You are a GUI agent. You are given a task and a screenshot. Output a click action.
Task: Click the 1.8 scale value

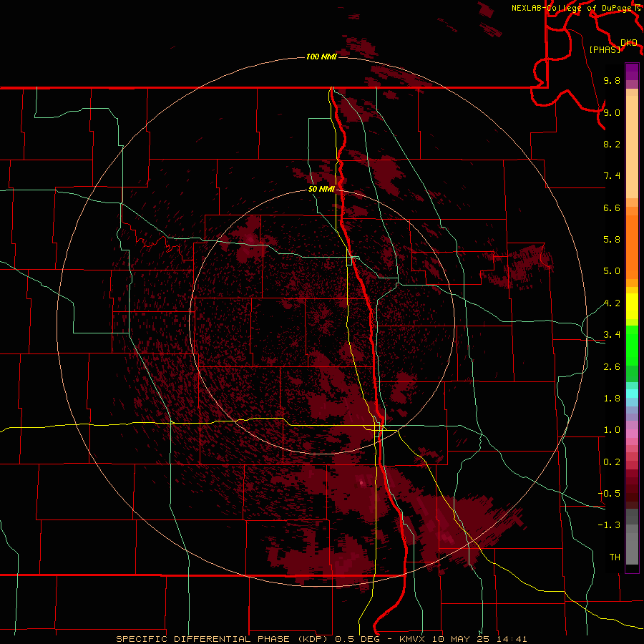(x=612, y=399)
